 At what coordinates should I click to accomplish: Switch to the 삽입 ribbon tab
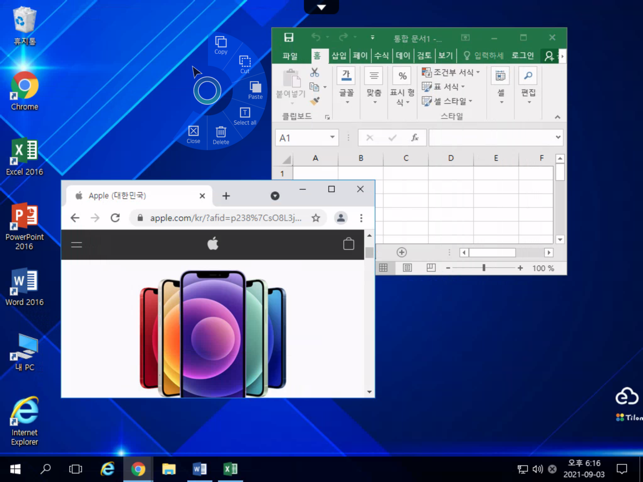[339, 55]
